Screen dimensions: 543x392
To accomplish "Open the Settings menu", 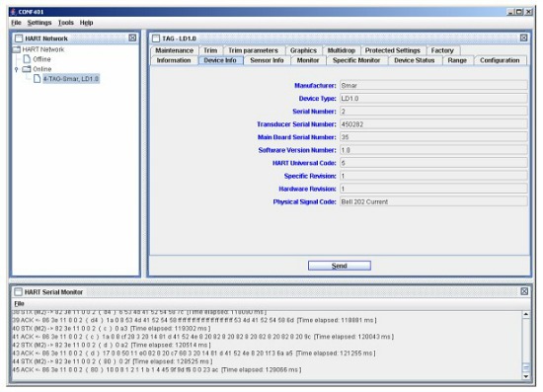I will (39, 23).
